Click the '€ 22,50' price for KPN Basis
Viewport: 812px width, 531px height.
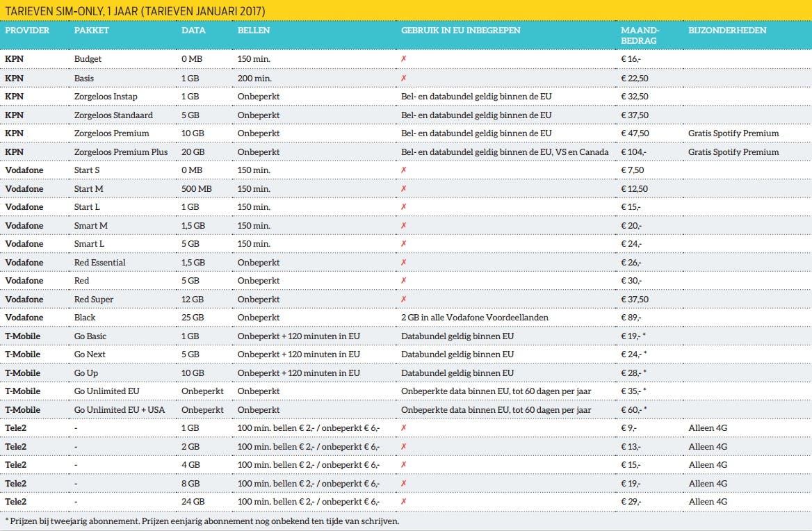tap(634, 78)
